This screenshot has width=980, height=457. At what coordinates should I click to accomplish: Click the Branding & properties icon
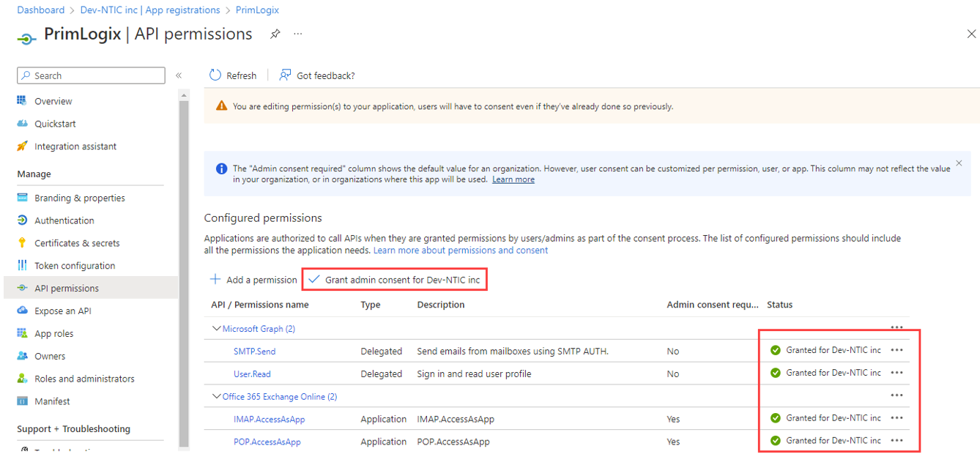[22, 198]
